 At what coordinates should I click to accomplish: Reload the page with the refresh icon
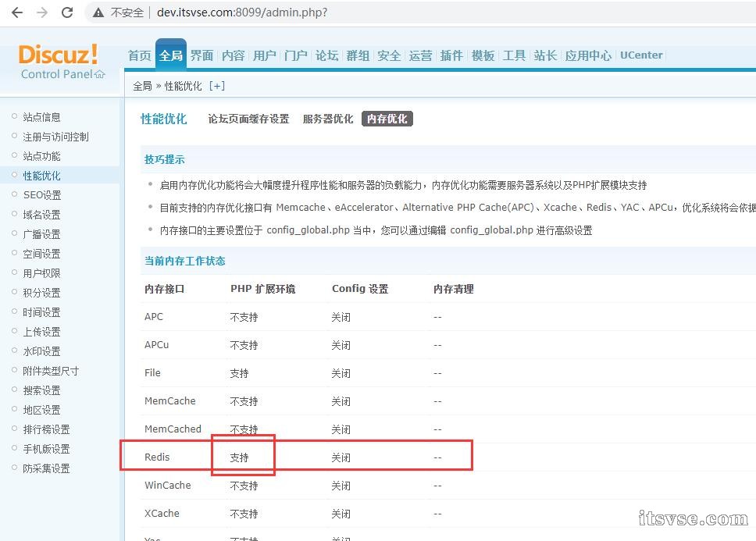click(67, 12)
